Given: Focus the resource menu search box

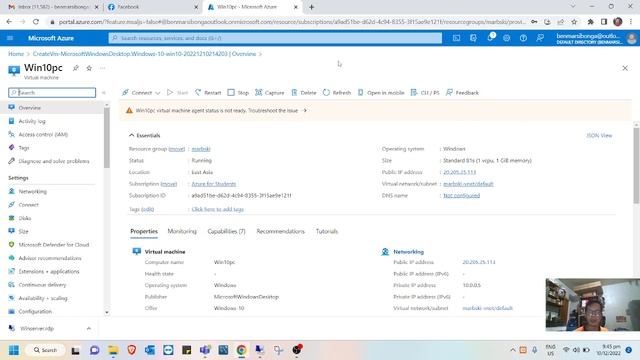Looking at the screenshot, I should click(x=52, y=93).
